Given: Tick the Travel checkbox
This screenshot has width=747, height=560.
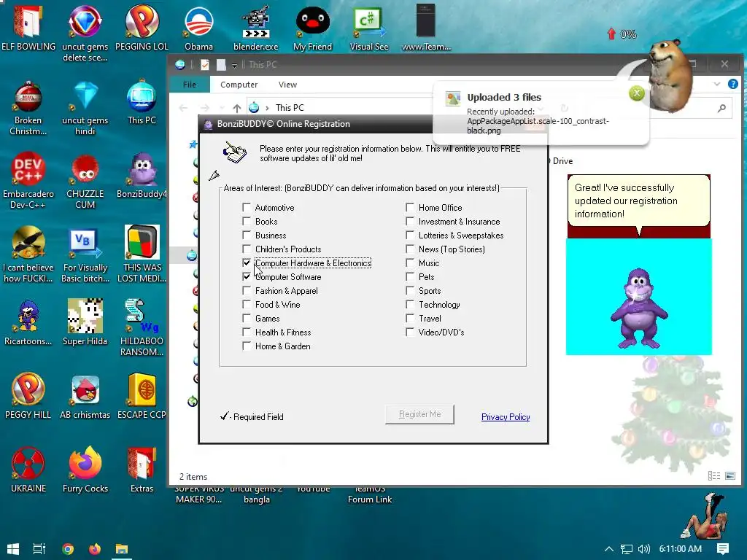Looking at the screenshot, I should tap(410, 318).
